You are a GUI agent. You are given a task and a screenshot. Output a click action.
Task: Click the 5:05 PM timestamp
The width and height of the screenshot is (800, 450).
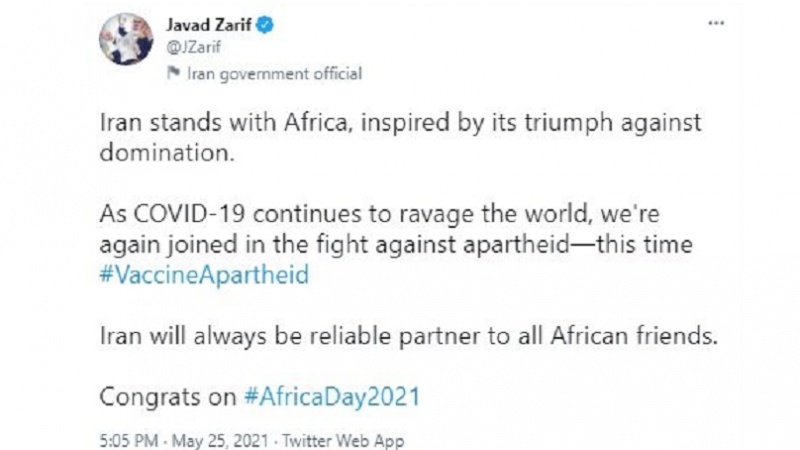click(x=129, y=440)
